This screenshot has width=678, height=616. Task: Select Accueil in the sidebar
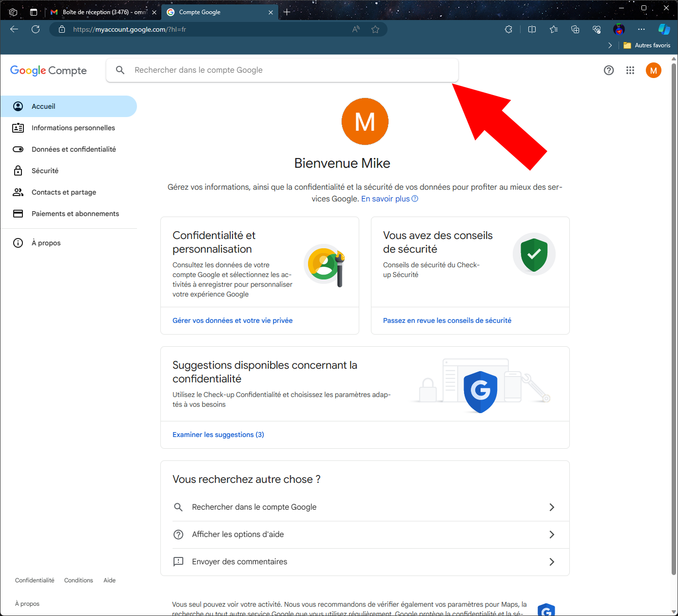[x=68, y=106]
